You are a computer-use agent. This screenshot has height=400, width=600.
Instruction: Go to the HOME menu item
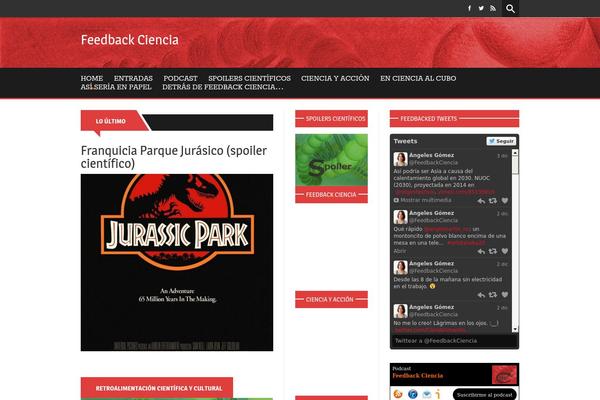[x=92, y=78]
